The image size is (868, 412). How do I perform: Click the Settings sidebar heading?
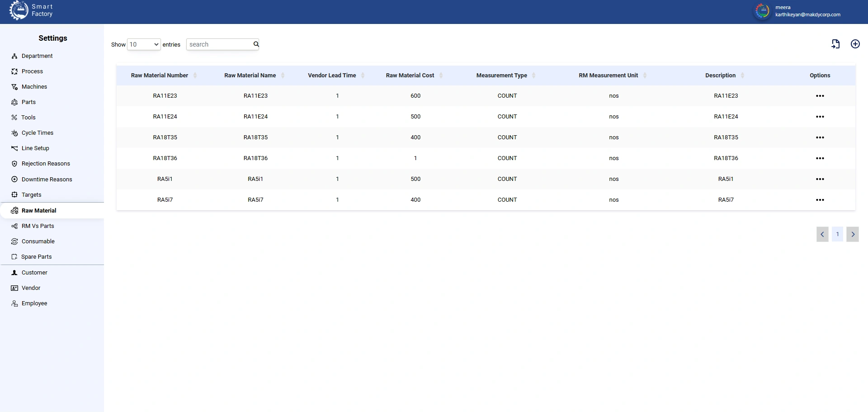pyautogui.click(x=53, y=38)
